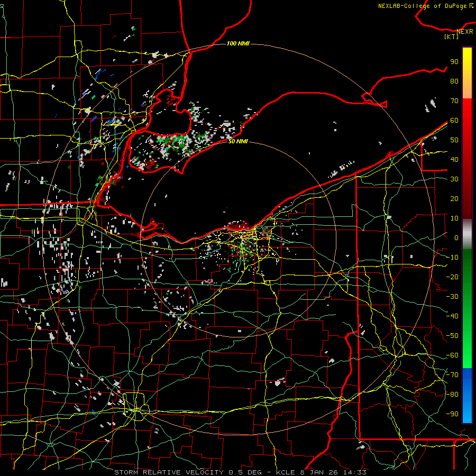The image size is (476, 476).
Task: Click the 60 value on the velocity scale
Action: tap(454, 121)
